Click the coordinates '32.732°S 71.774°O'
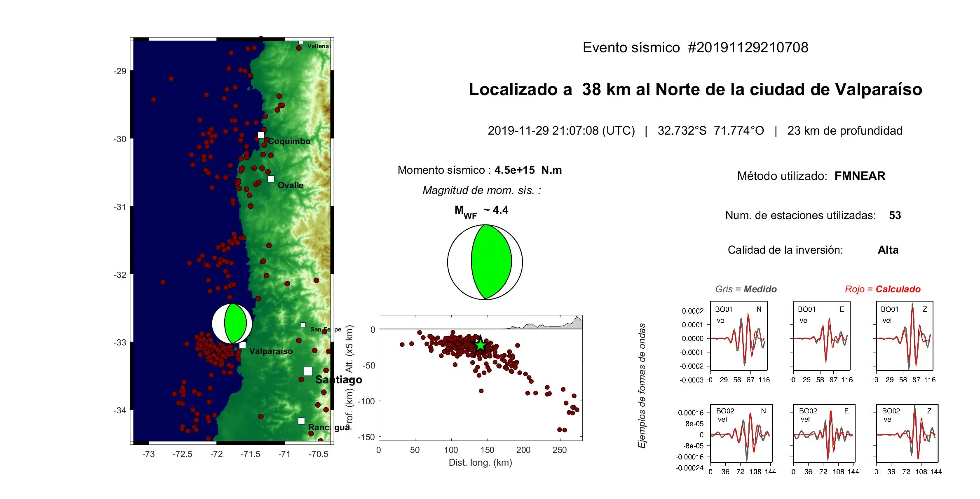 coord(710,131)
